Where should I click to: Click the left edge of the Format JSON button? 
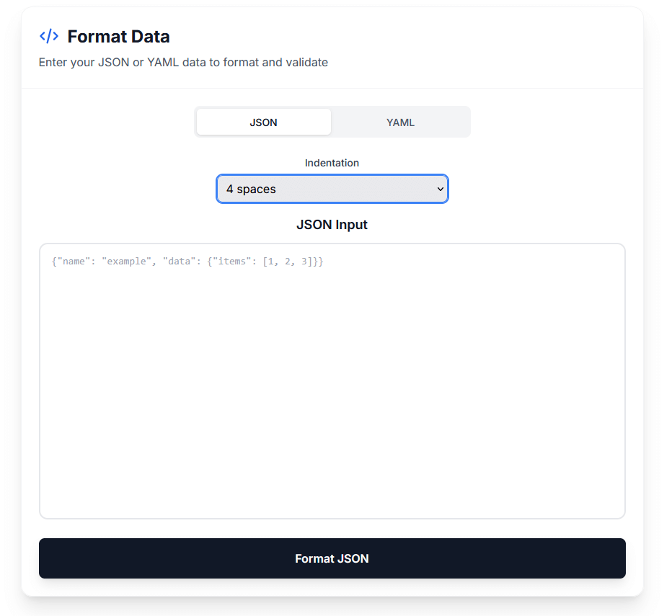(52, 558)
